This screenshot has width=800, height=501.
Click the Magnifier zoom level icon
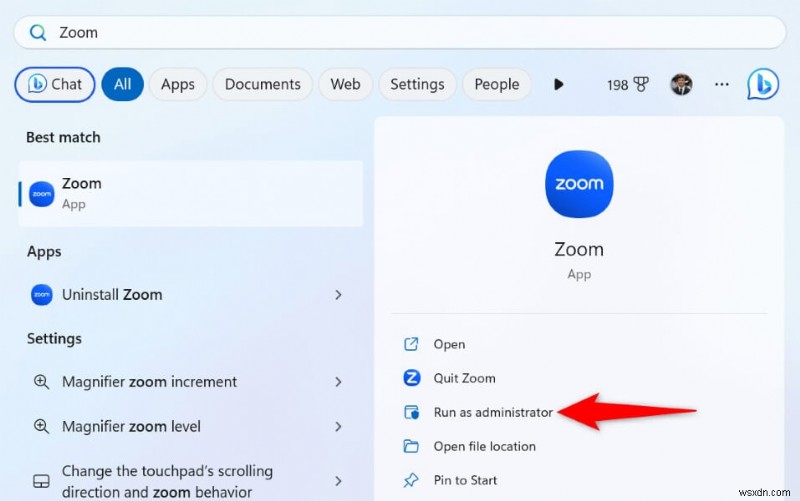41,427
